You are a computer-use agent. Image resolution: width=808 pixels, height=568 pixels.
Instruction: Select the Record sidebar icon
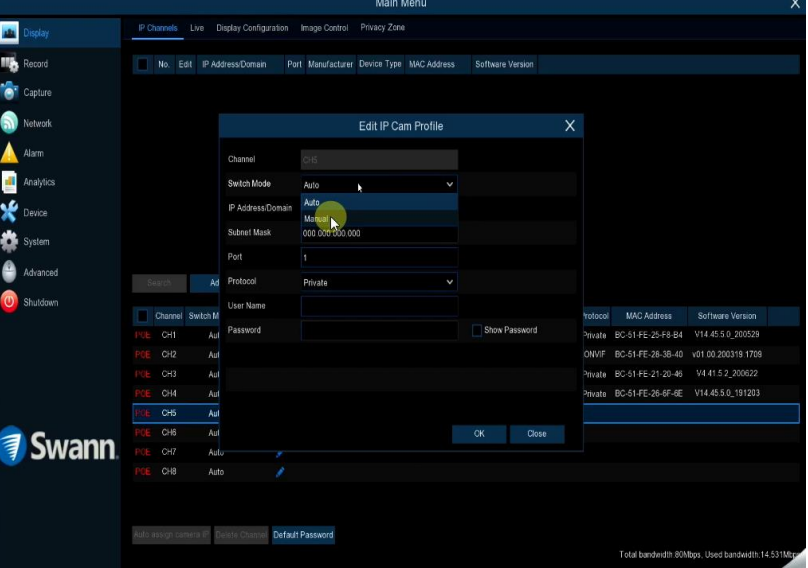click(10, 64)
